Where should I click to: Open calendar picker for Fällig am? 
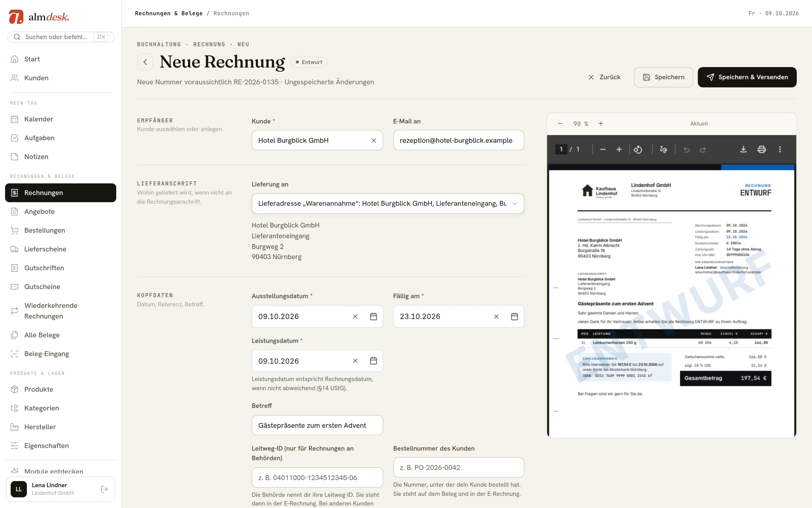point(514,316)
